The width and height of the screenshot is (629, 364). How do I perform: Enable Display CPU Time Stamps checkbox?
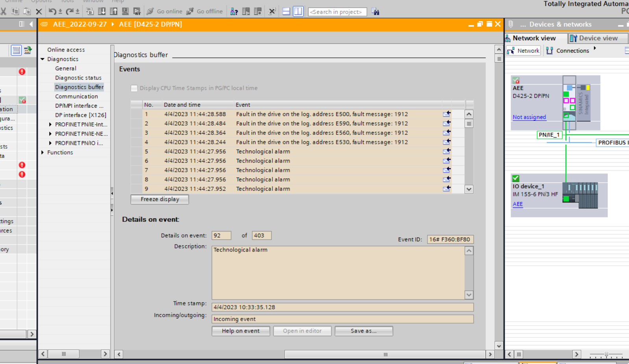[x=134, y=88]
